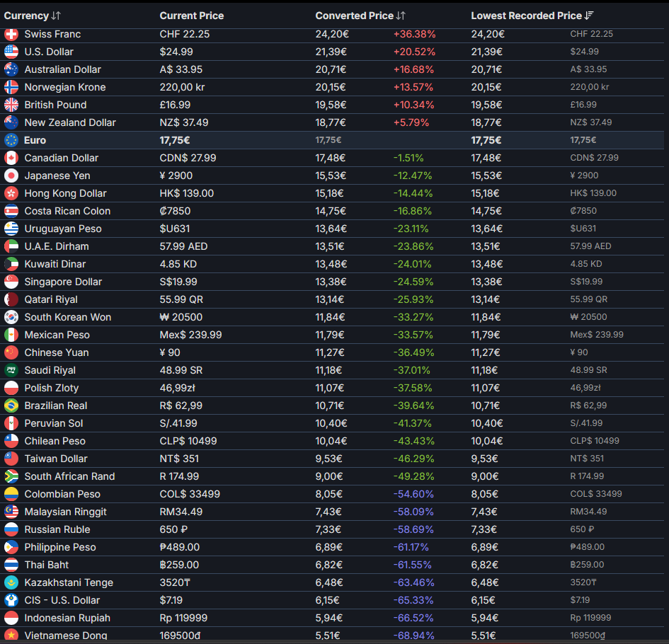Image resolution: width=669 pixels, height=644 pixels.
Task: Select the Peruvian Sol currency name
Action: [54, 423]
